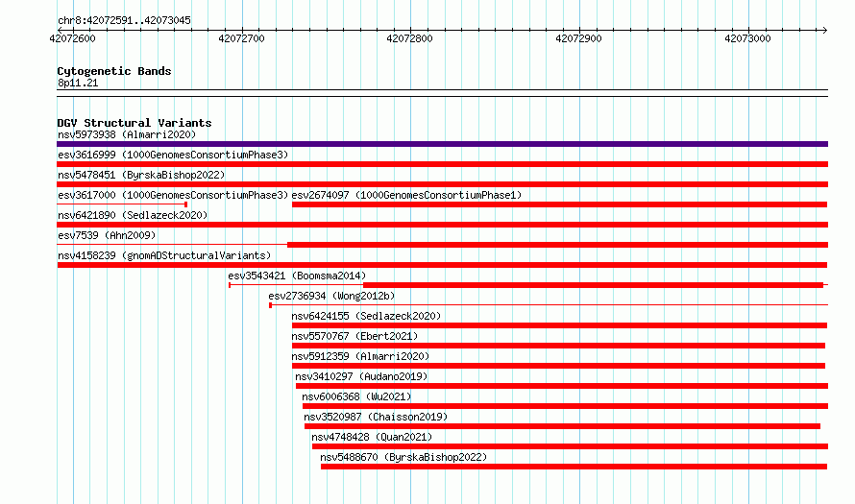The width and height of the screenshot is (855, 504).
Task: Select the nsv3410297 (Audano2019) label
Action: click(x=361, y=376)
